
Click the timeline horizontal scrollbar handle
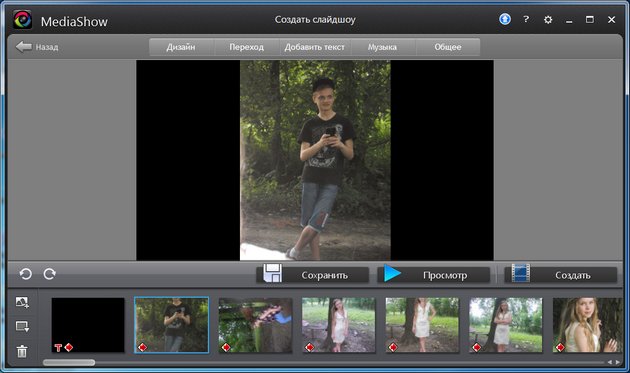(x=69, y=363)
